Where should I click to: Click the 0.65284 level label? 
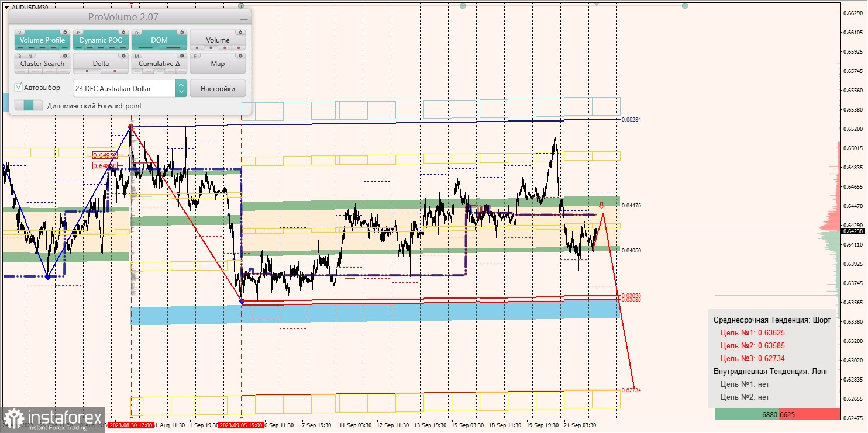coord(631,119)
